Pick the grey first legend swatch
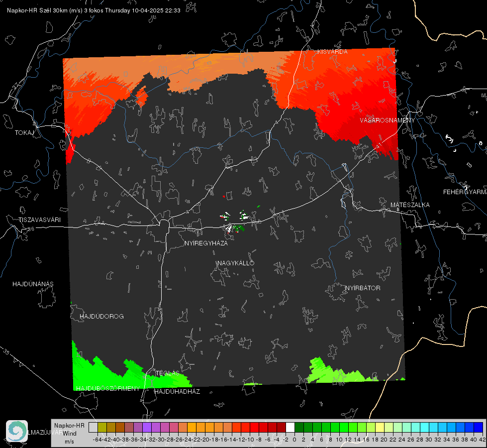487x448 pixels. (x=93, y=427)
